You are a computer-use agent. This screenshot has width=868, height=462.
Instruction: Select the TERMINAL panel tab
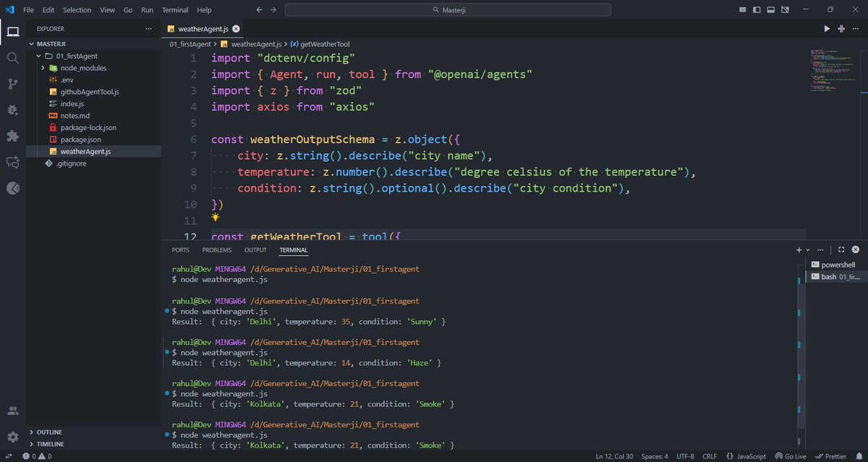click(x=294, y=250)
